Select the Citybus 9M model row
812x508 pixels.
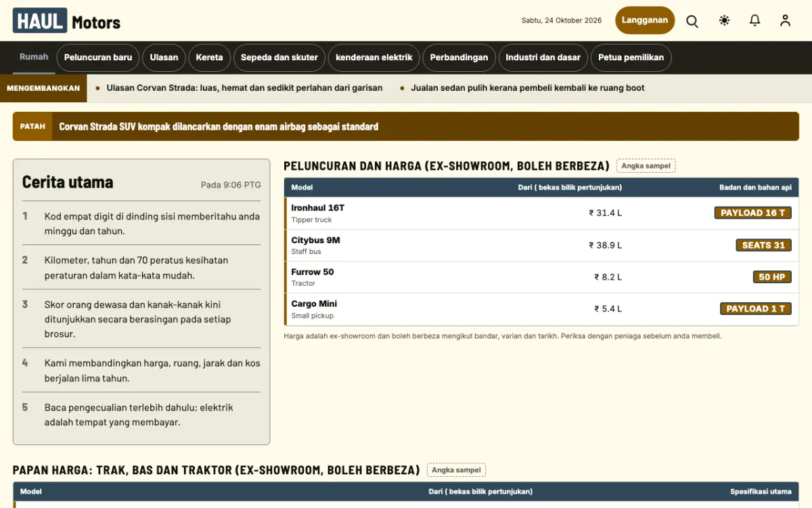coord(541,246)
